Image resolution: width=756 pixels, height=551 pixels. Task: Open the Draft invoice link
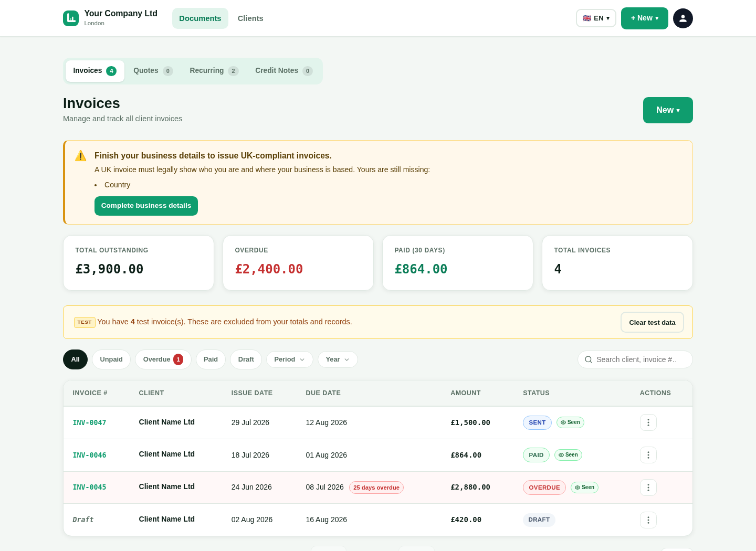tap(83, 520)
